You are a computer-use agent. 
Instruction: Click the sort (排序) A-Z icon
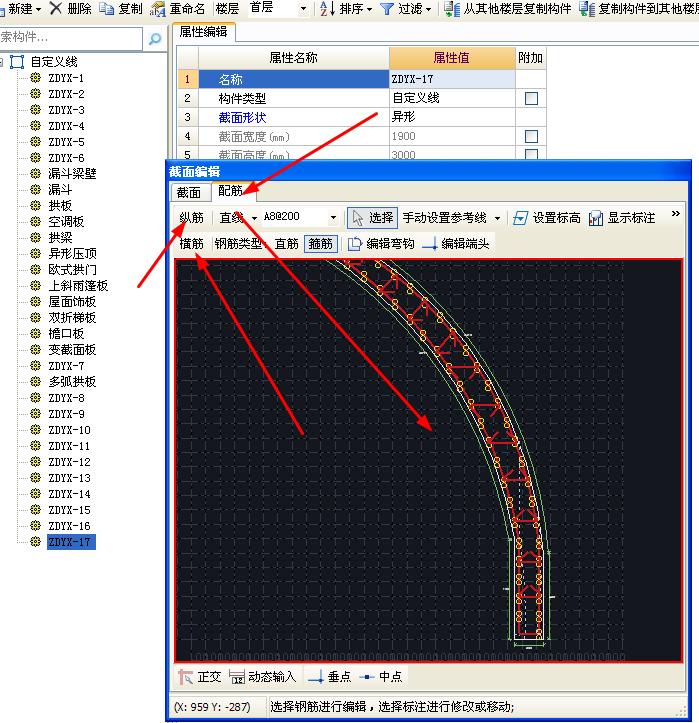327,8
